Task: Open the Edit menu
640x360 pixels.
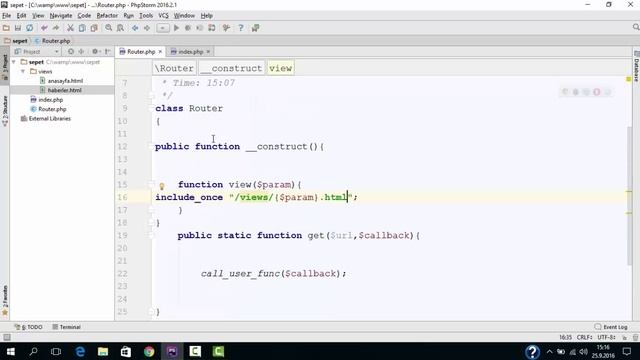Action: click(x=21, y=16)
